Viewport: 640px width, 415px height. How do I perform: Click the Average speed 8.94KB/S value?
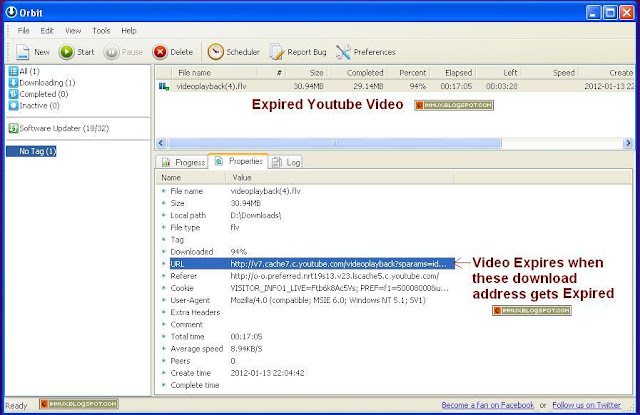pos(247,349)
